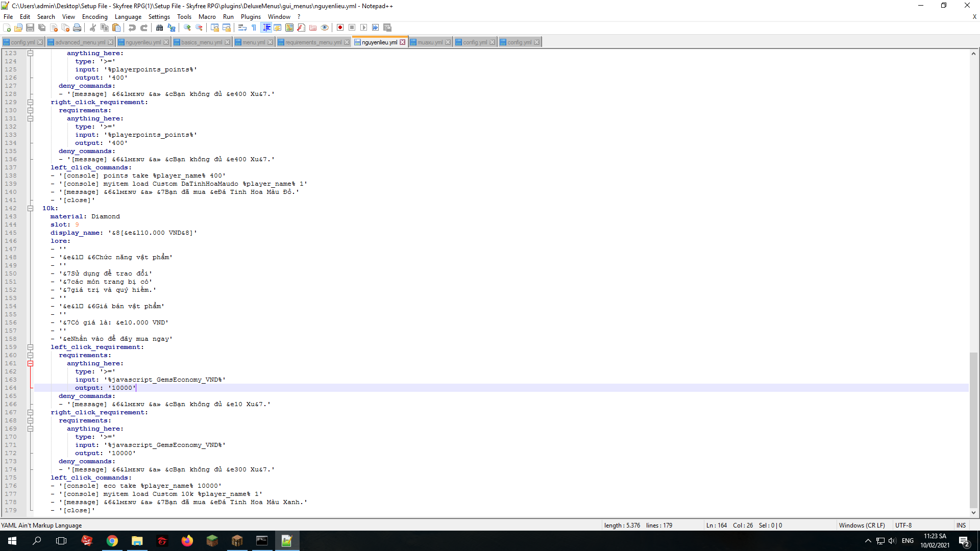The image size is (980, 551).
Task: Click the Save file toolbar icon
Action: [30, 28]
